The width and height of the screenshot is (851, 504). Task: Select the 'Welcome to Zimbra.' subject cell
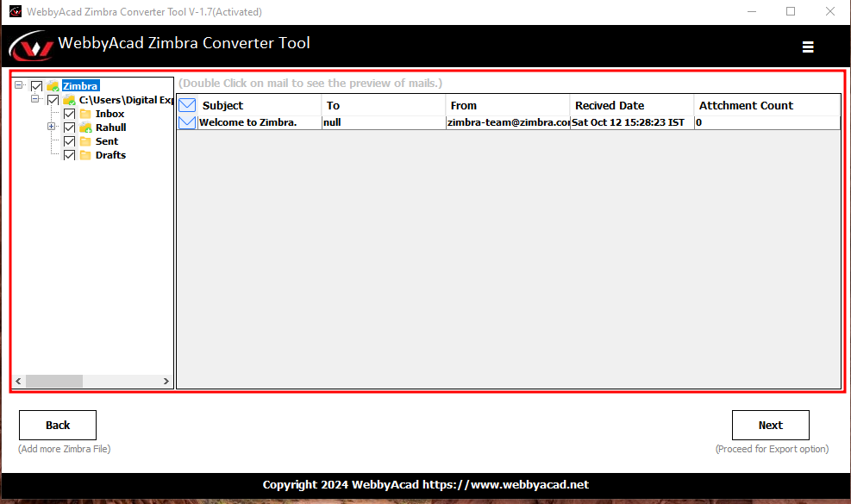coord(260,122)
